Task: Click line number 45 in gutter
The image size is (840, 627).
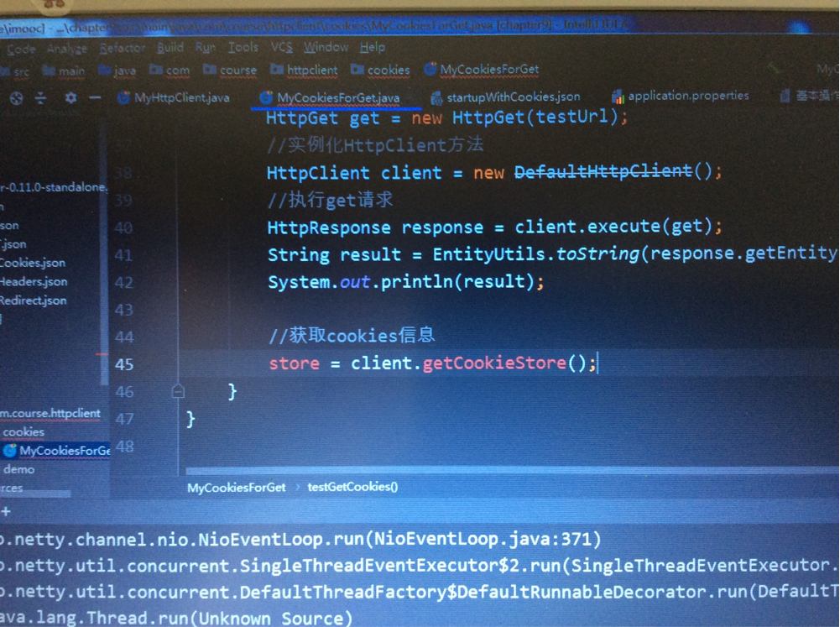Action: 124,364
